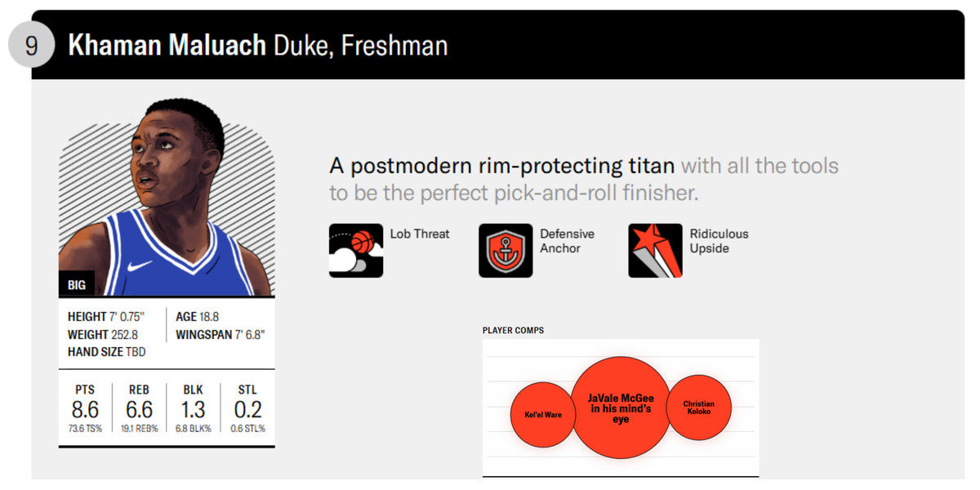This screenshot has width=980, height=490.
Task: Click the BIG position label
Action: pyautogui.click(x=76, y=286)
